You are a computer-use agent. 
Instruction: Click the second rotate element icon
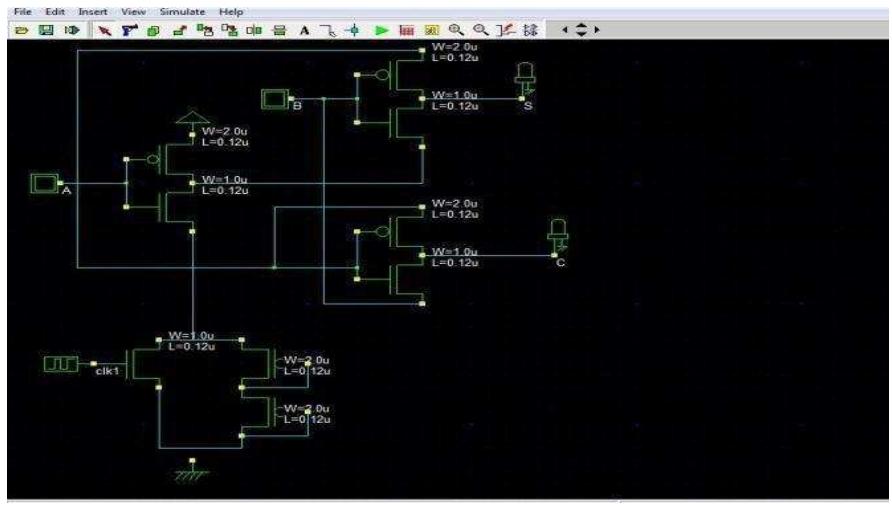(229, 30)
